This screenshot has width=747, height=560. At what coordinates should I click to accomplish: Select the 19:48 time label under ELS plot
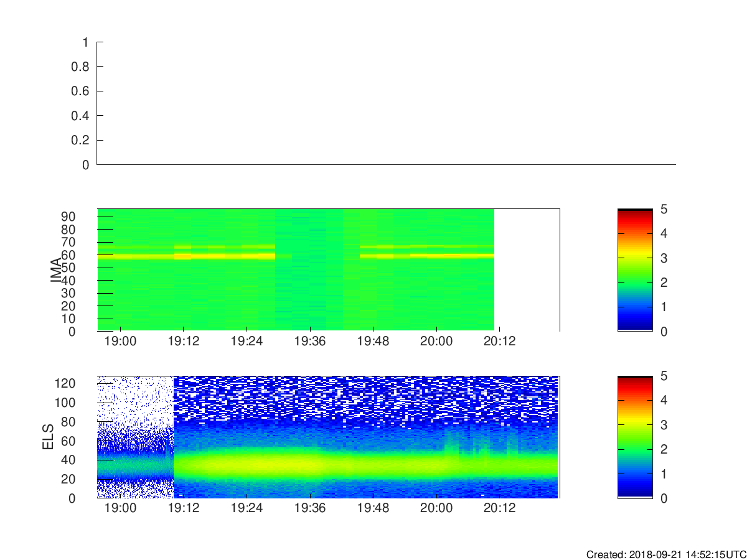point(373,508)
